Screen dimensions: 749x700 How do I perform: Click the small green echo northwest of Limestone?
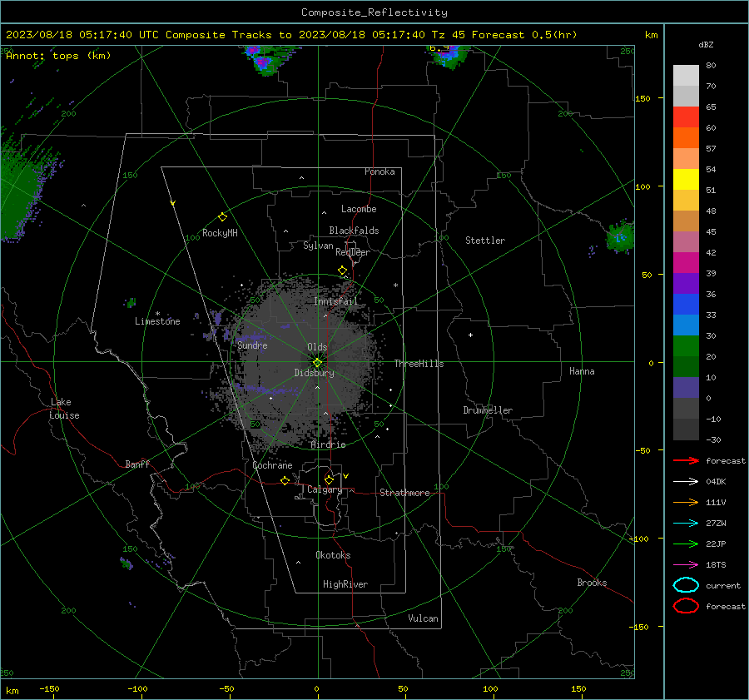click(131, 302)
